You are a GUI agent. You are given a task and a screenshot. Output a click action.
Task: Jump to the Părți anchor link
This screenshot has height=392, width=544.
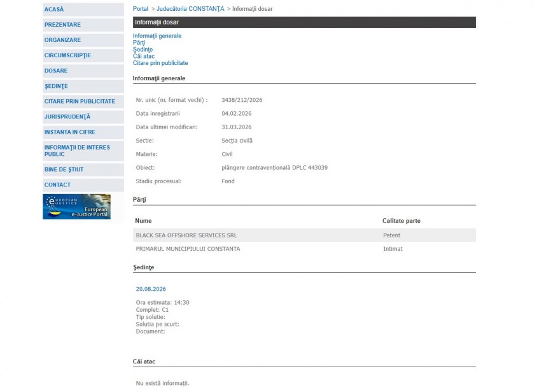139,43
